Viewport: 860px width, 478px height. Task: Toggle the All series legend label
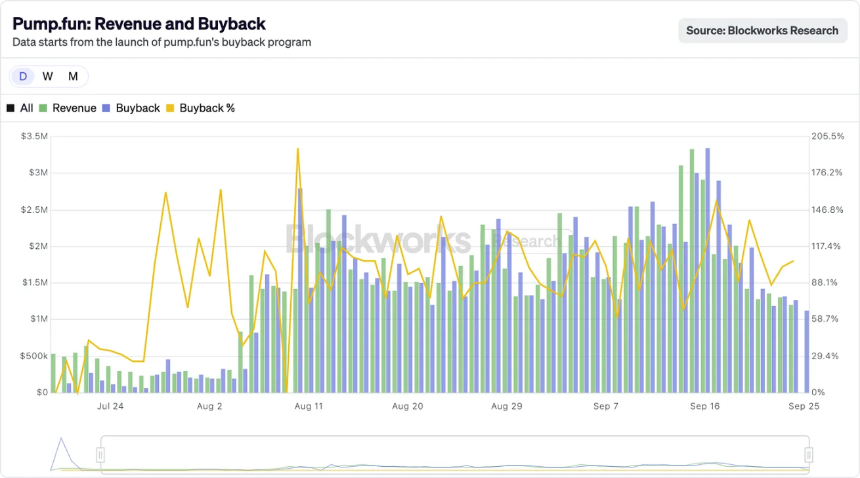pyautogui.click(x=27, y=108)
